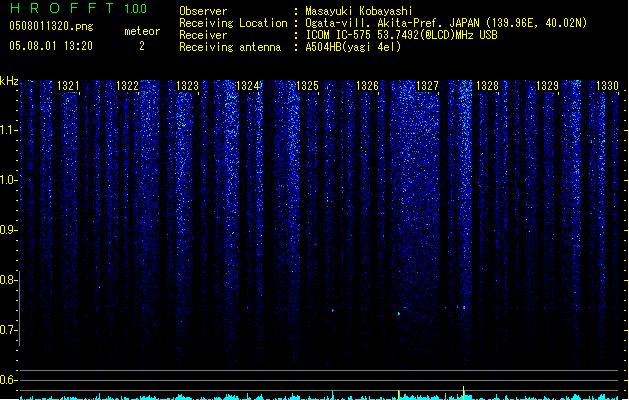Click time marker 1323
Image resolution: width=629 pixels, height=400 pixels.
[x=187, y=86]
